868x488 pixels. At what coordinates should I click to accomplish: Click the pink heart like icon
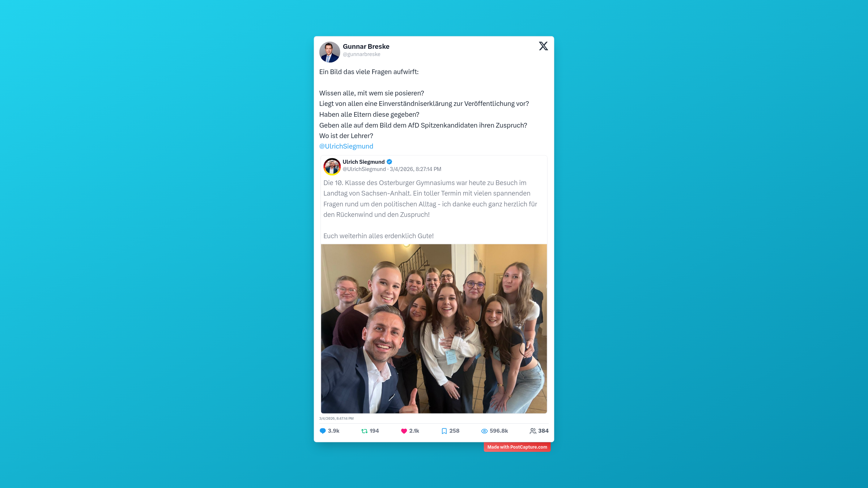point(404,431)
